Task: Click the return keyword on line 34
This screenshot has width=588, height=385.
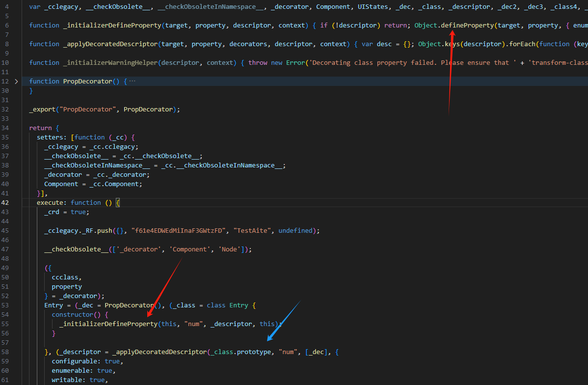Action: [x=41, y=128]
